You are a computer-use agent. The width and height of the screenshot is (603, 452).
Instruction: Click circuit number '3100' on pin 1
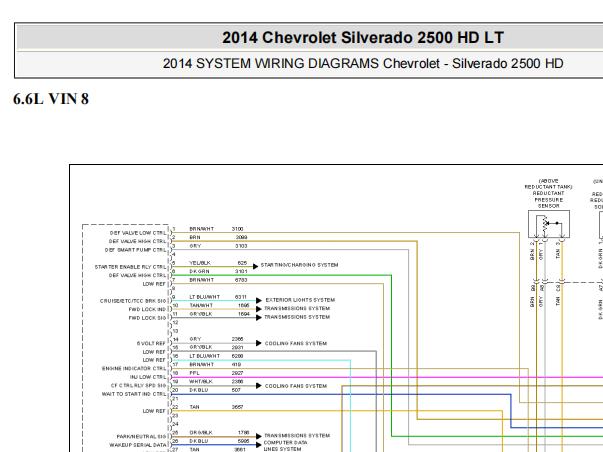click(x=237, y=229)
